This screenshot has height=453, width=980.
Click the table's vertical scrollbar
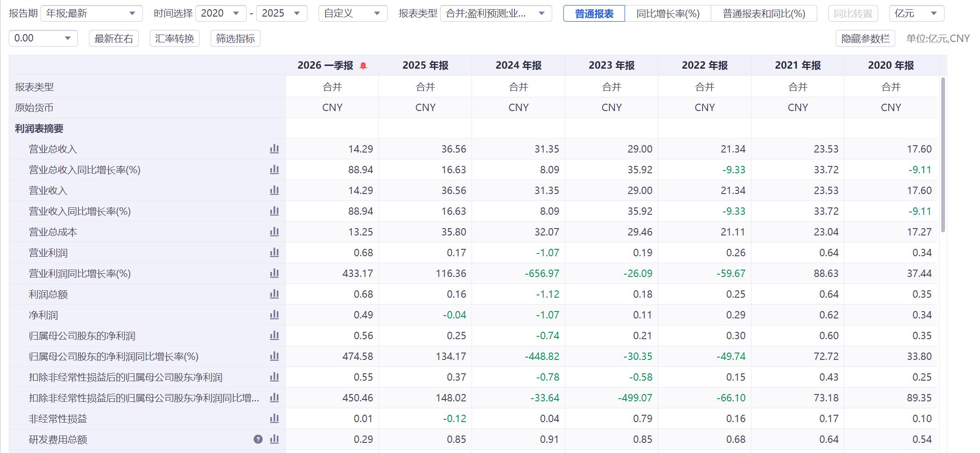(x=943, y=154)
